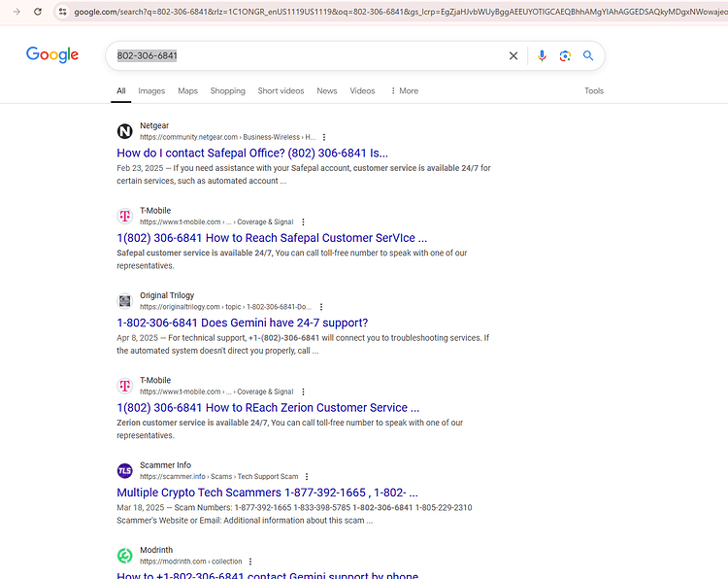Open three-dot menu on Scammer Info result
This screenshot has width=728, height=579.
307,476
